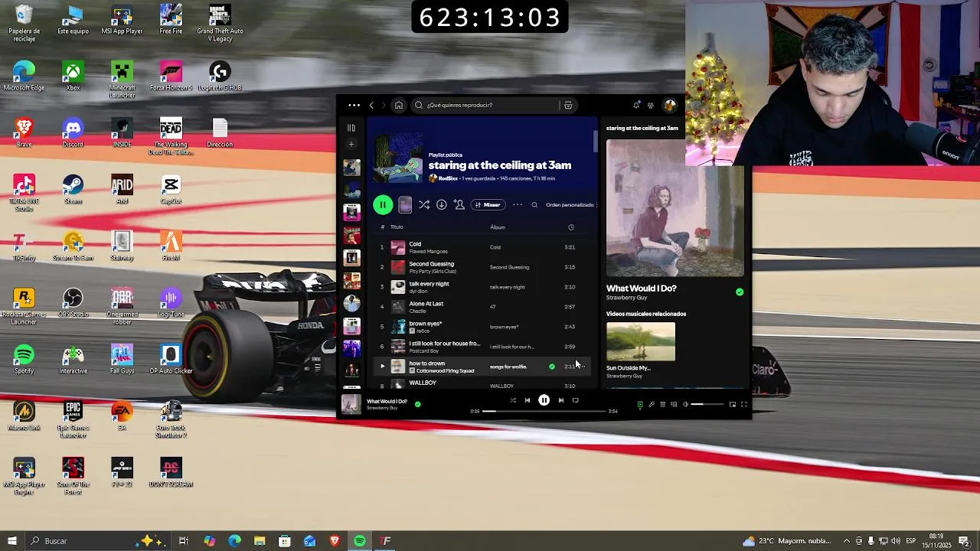Screen dimensions: 980x551
Task: Open Spotify notifications bell
Action: click(636, 105)
